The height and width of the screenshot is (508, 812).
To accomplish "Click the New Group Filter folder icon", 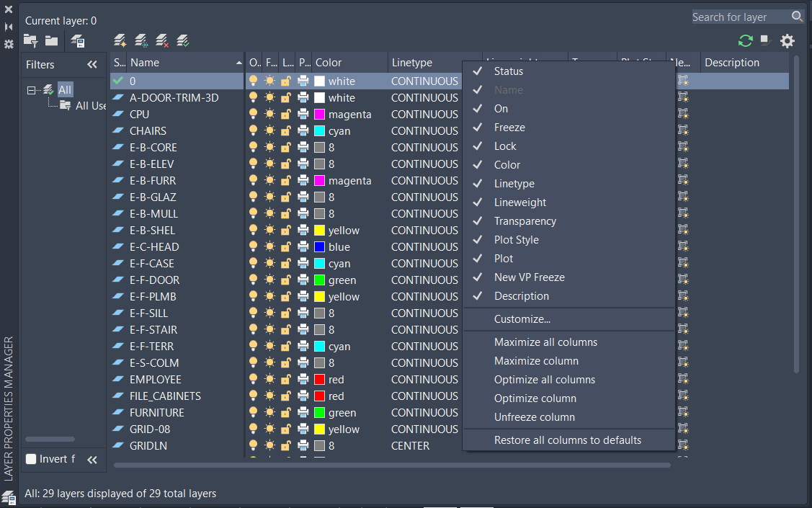I will pos(51,40).
